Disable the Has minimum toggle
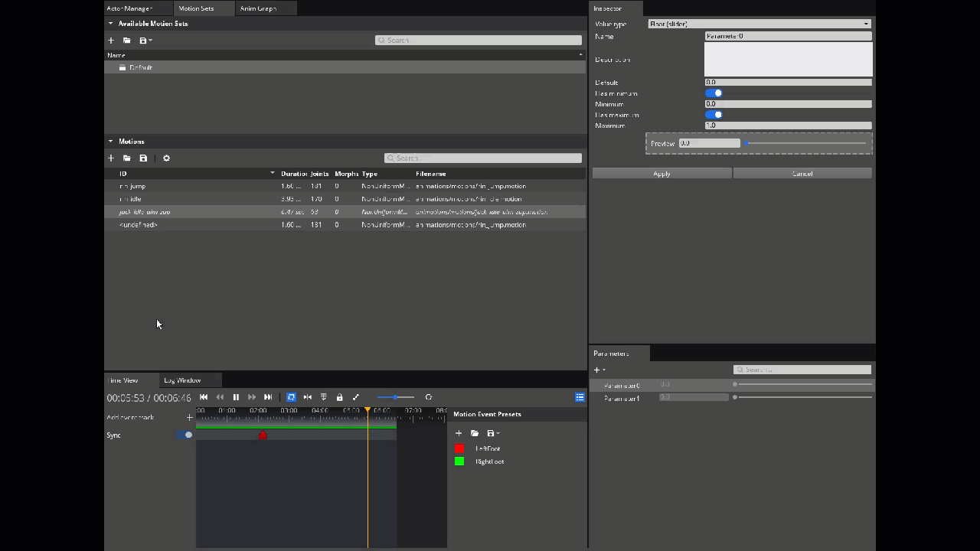Screen dimensions: 980x551 click(714, 93)
